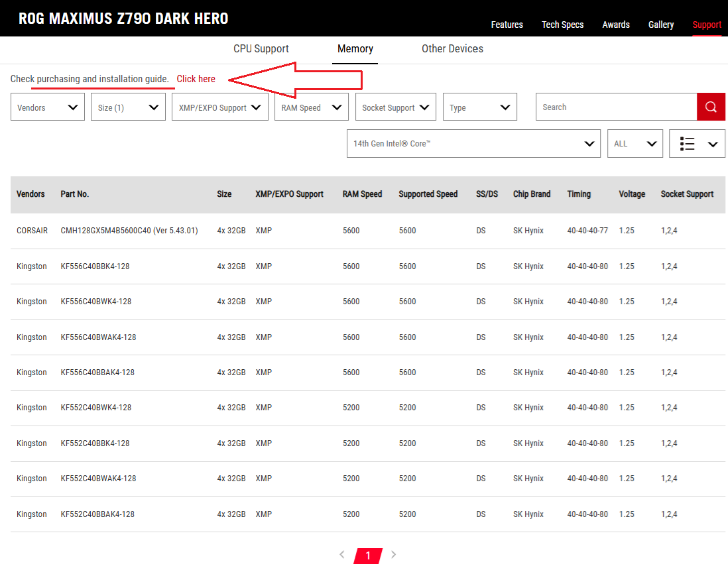Select part number KF556C40BBK4-128
The image size is (728, 574).
pos(95,266)
